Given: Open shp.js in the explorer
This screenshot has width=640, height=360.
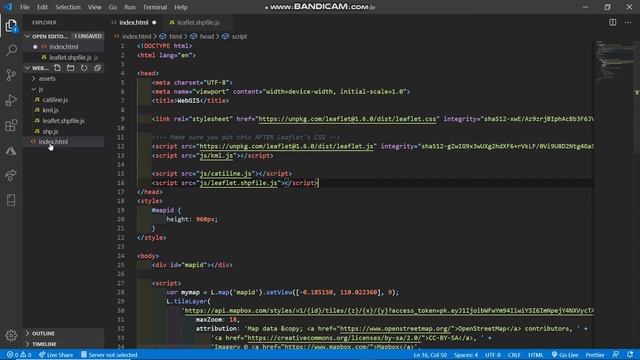Looking at the screenshot, I should click(x=50, y=131).
